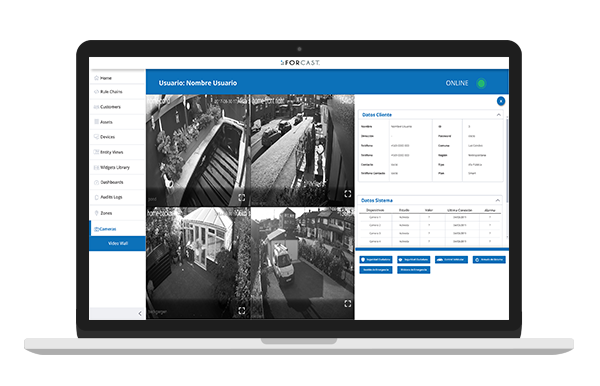600x386 pixels.
Task: Collapse the Datos Sistema section
Action: 497,200
